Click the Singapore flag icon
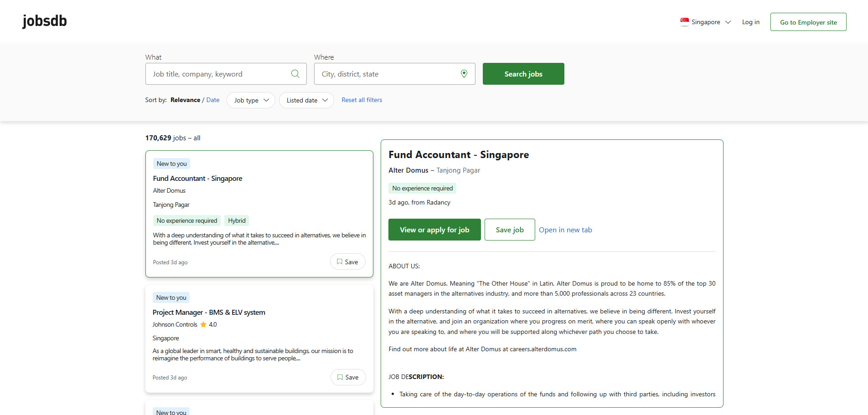The height and width of the screenshot is (415, 868). [x=685, y=22]
